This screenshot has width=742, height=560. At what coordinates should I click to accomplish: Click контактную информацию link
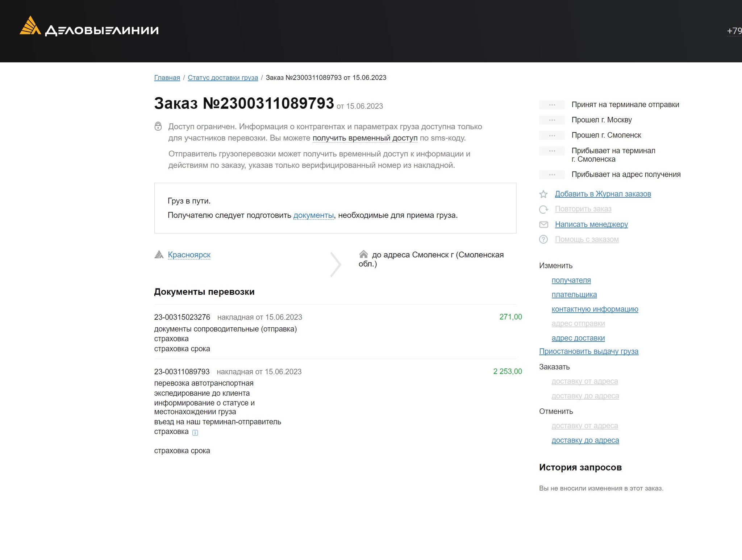point(595,309)
